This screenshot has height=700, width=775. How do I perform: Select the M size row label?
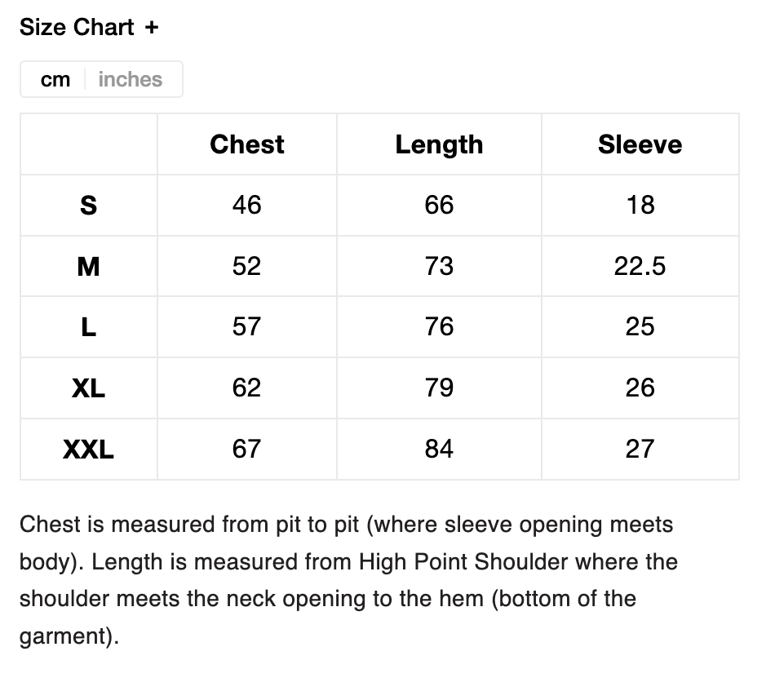point(88,266)
